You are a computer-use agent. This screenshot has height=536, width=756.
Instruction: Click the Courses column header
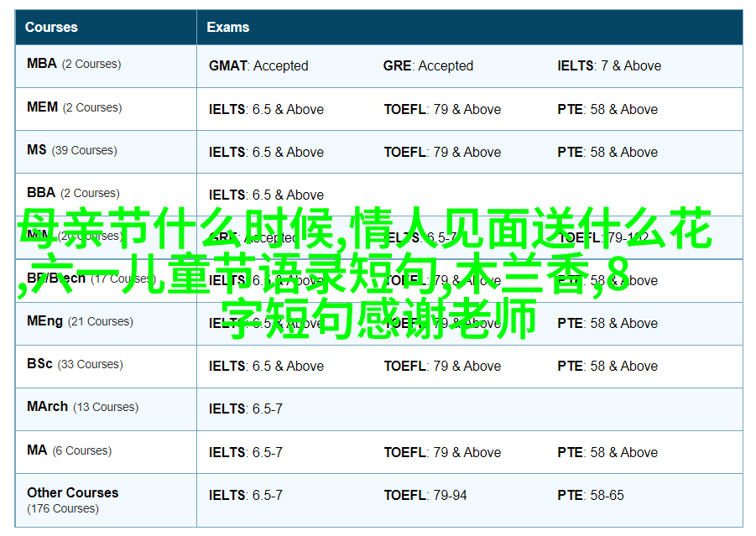[54, 27]
